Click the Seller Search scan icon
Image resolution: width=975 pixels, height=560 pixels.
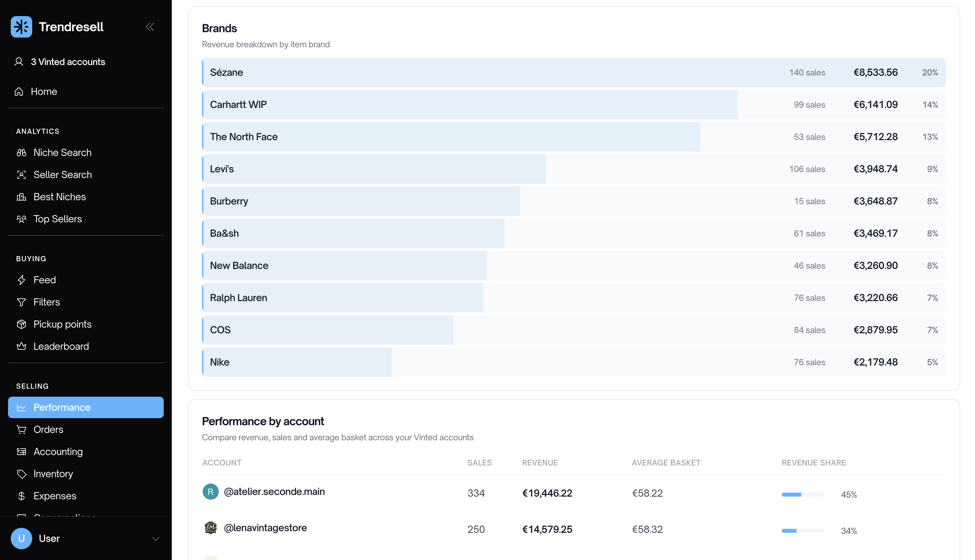(x=21, y=175)
